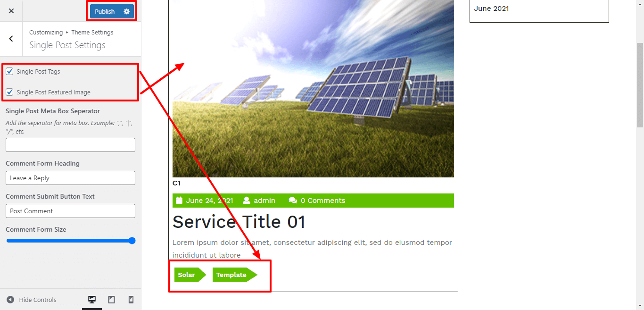Click the Publish button
Viewport: 644px width, 310px height.
tap(105, 11)
